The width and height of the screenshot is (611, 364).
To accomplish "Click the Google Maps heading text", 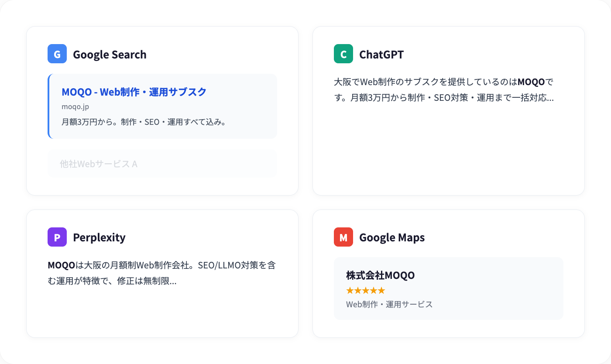I will (x=391, y=238).
